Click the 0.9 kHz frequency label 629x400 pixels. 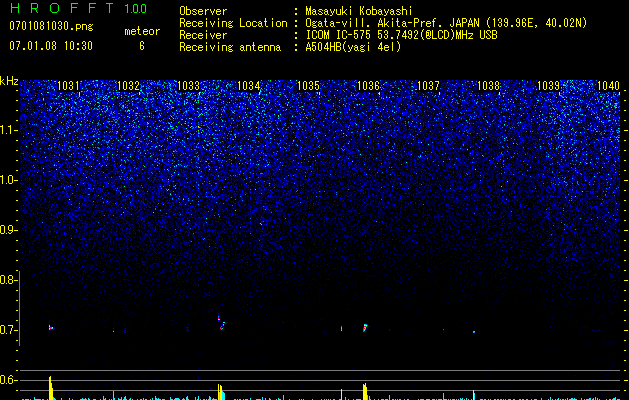[7, 230]
